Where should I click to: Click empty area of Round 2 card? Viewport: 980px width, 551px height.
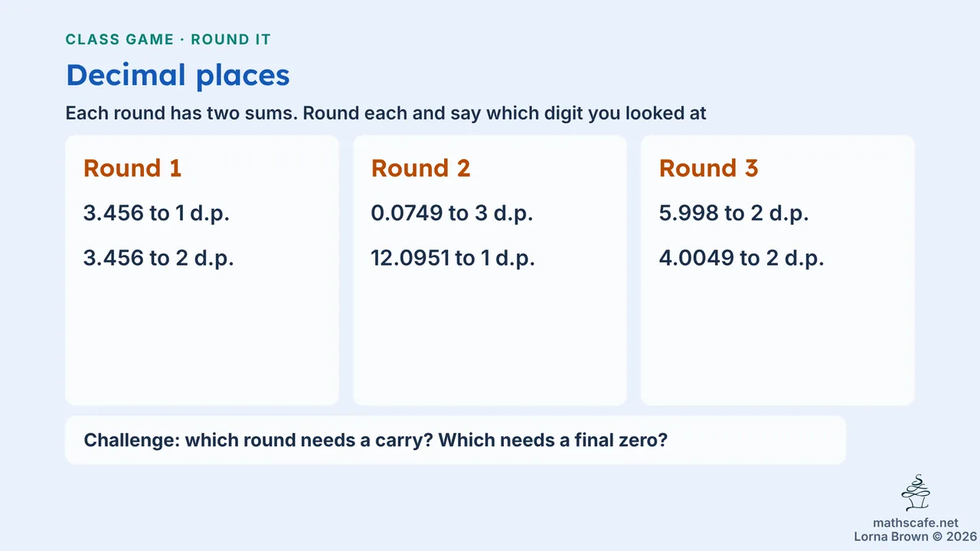click(490, 337)
